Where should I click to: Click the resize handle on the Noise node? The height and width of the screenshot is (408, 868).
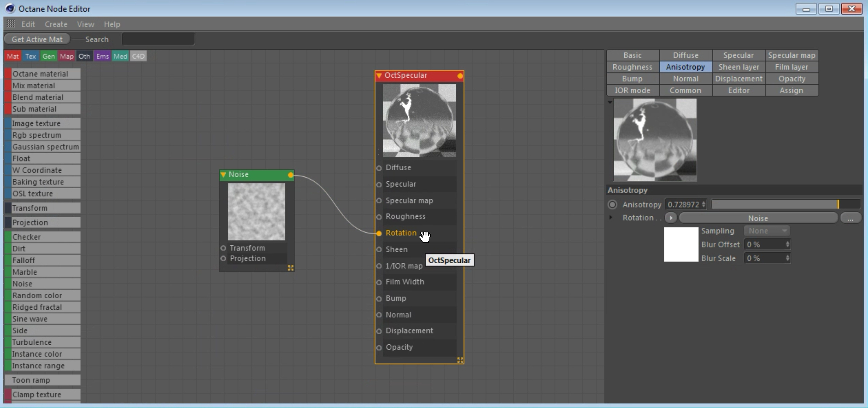[291, 268]
